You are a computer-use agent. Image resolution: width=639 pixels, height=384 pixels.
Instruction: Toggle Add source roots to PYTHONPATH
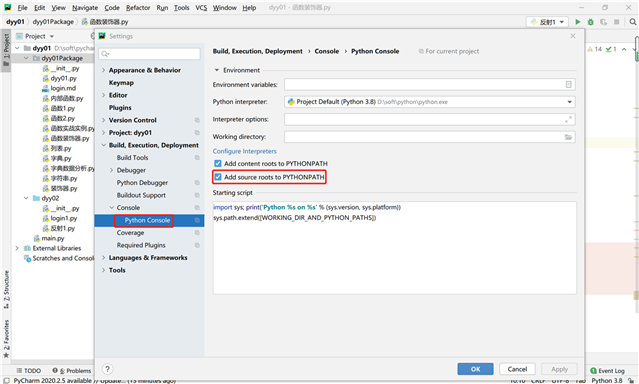(218, 177)
